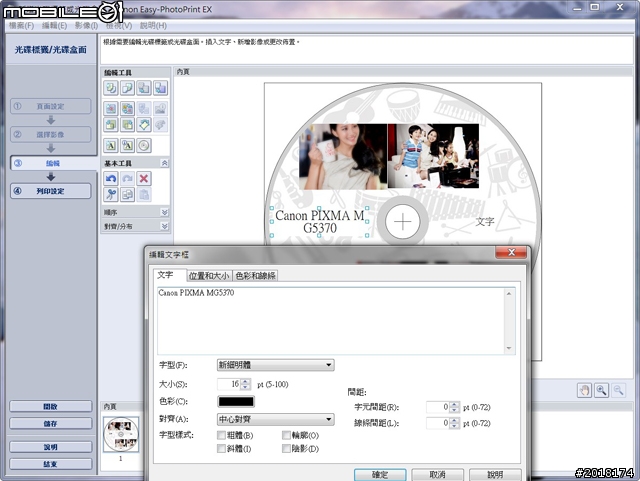Click the rotated yellow frame crop icon

144,125
